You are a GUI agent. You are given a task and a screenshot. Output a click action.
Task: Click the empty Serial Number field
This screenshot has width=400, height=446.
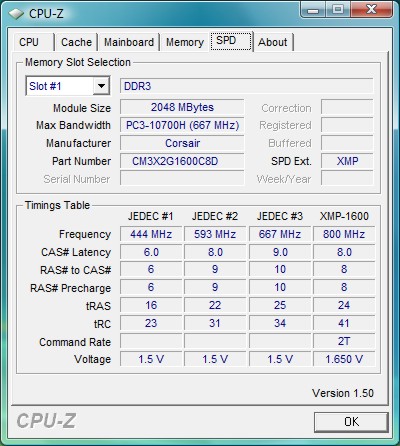[x=182, y=179]
